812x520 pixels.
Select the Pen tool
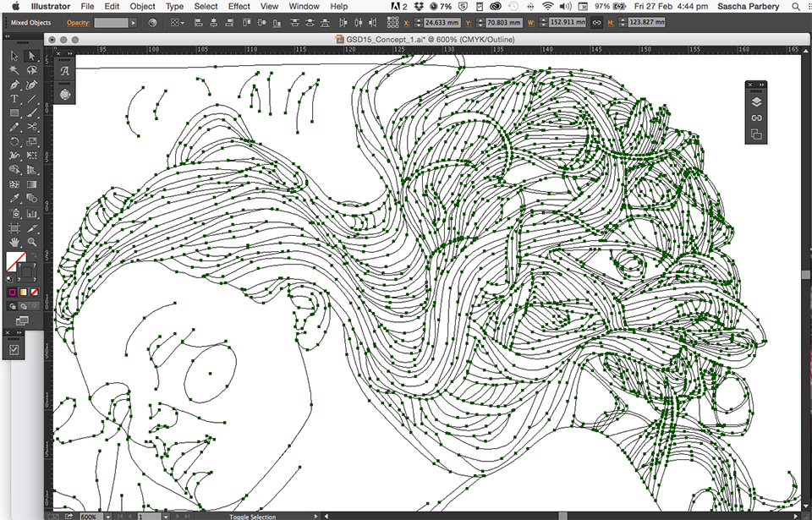tap(14, 85)
